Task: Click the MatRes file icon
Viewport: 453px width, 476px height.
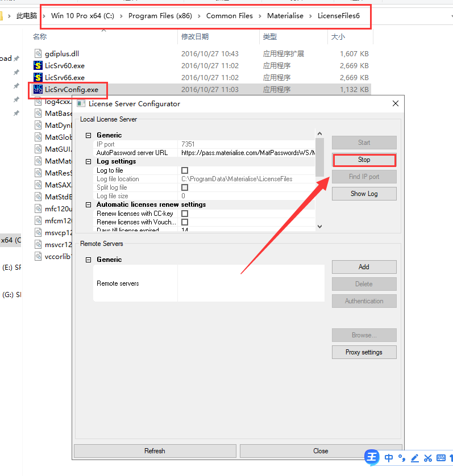Action: pyautogui.click(x=38, y=173)
